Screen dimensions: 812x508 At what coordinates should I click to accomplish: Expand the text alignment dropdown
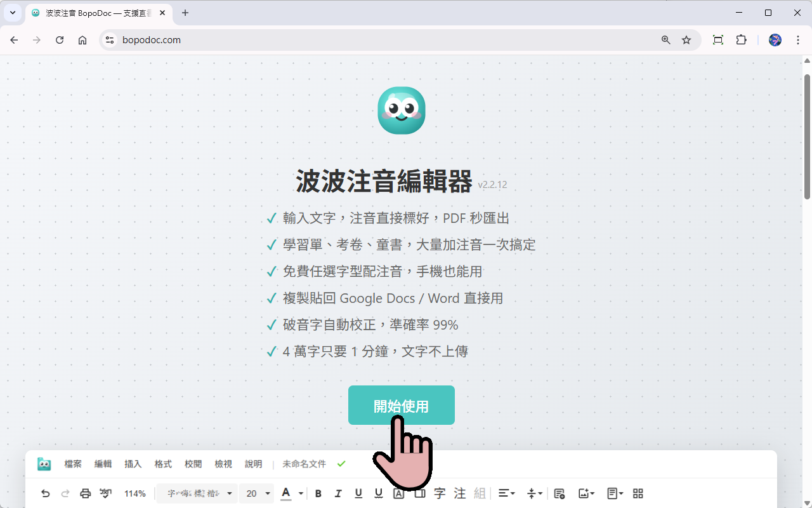pos(506,493)
